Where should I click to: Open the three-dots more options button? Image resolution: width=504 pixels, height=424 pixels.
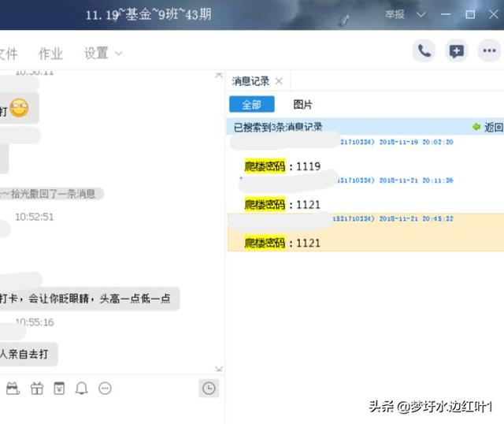point(488,51)
